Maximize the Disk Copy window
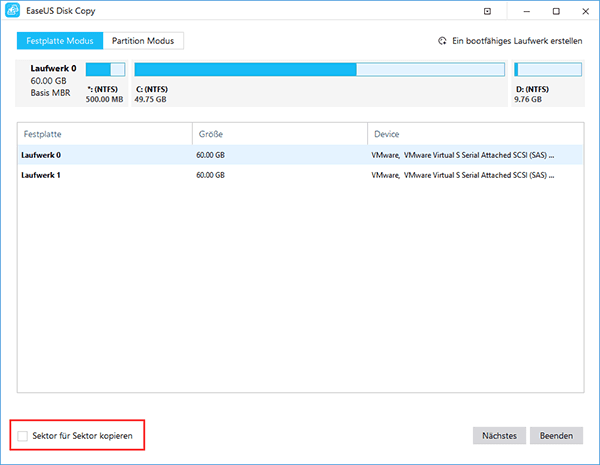The image size is (600, 465). pyautogui.click(x=556, y=11)
